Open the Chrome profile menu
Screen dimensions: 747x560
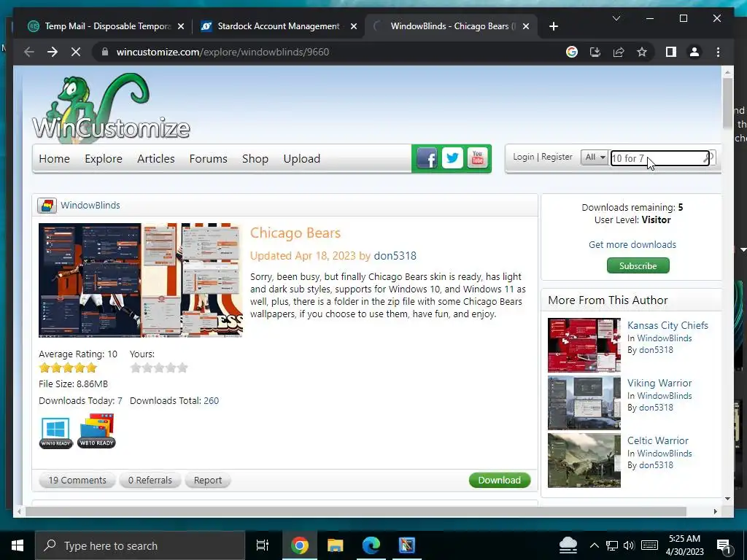(x=694, y=52)
